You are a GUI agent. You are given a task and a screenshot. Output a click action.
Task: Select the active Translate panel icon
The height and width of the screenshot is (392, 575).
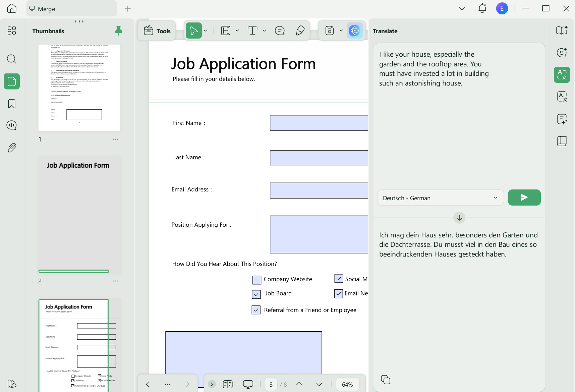[x=562, y=75]
